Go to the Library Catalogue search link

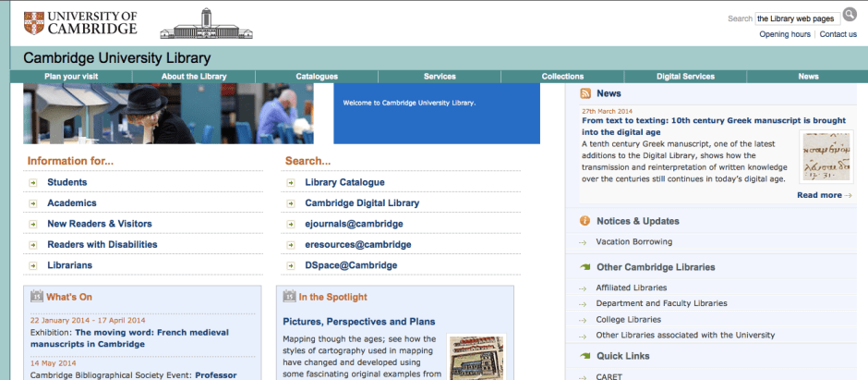pyautogui.click(x=344, y=182)
